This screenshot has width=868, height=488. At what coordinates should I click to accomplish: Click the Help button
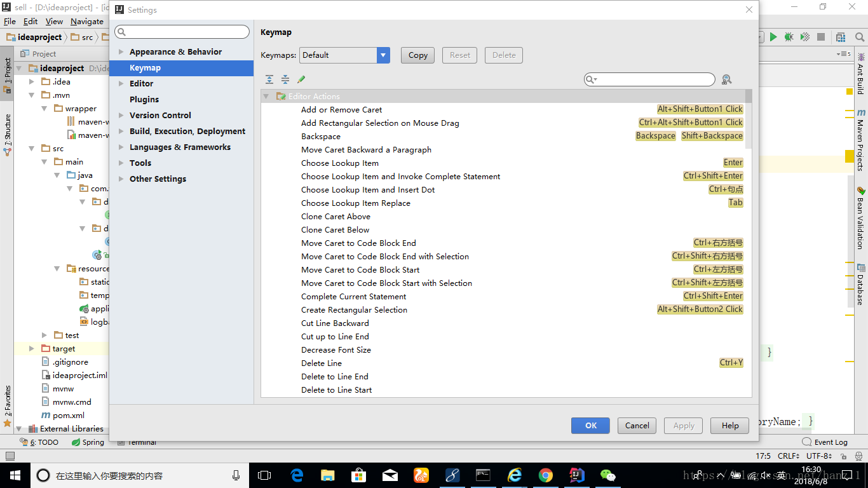tap(730, 426)
